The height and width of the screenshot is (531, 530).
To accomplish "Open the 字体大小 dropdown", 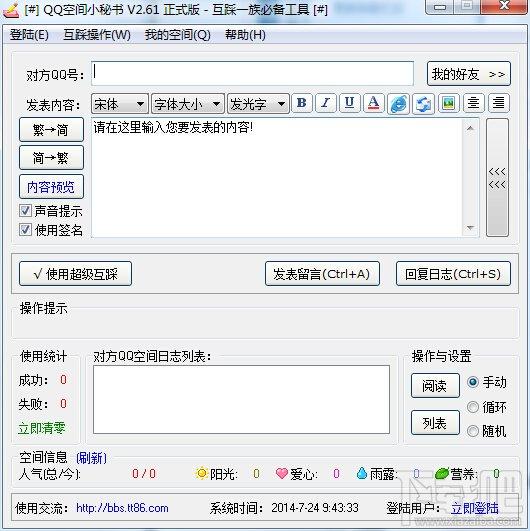I will tap(188, 104).
